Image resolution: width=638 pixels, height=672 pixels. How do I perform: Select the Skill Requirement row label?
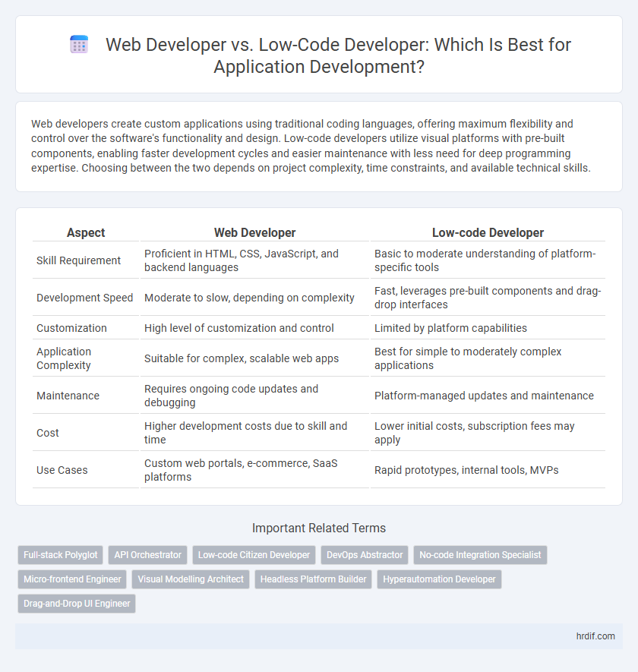pos(78,260)
